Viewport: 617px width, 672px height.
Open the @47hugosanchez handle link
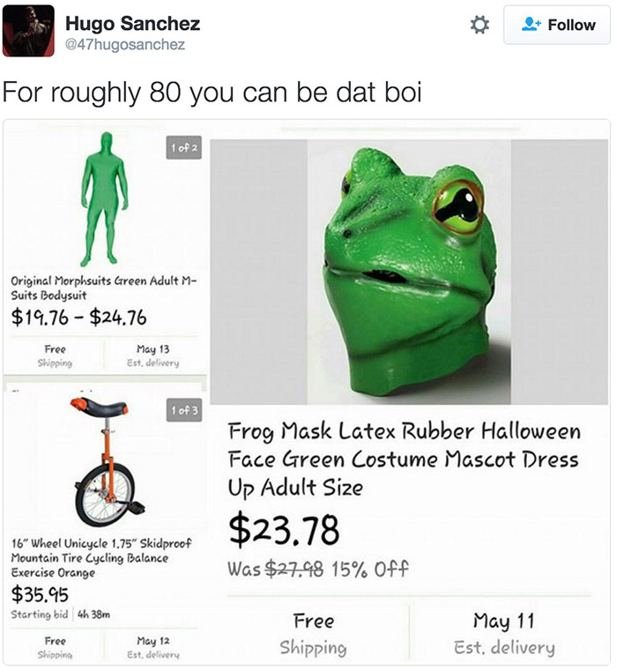pyautogui.click(x=125, y=44)
